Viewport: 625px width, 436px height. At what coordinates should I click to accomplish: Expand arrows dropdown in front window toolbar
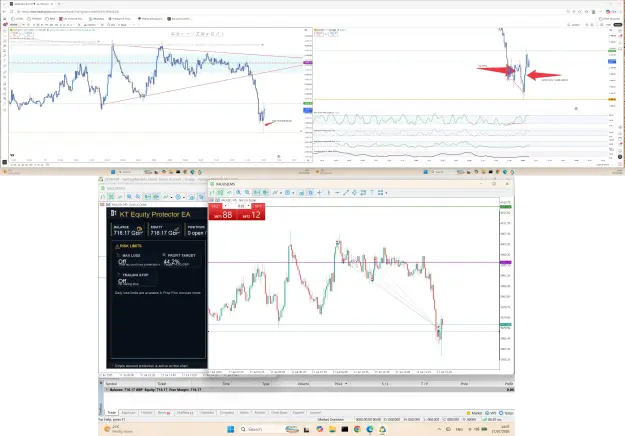[x=386, y=193]
